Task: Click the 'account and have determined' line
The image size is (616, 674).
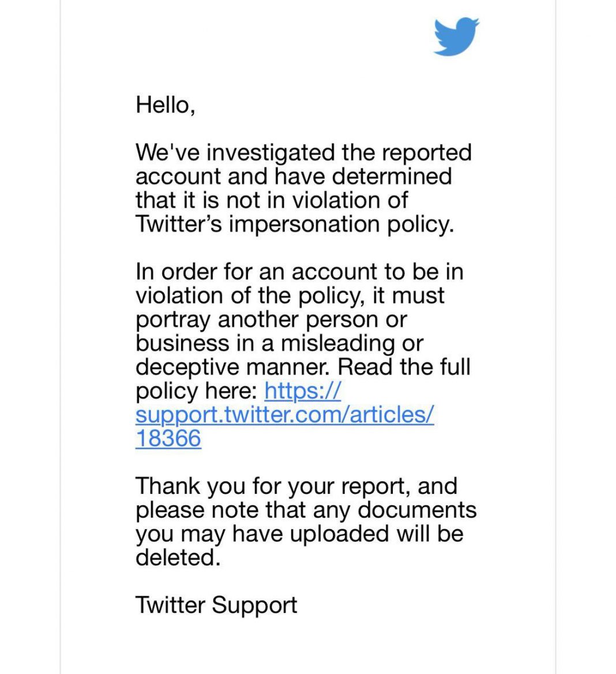Action: tap(294, 177)
